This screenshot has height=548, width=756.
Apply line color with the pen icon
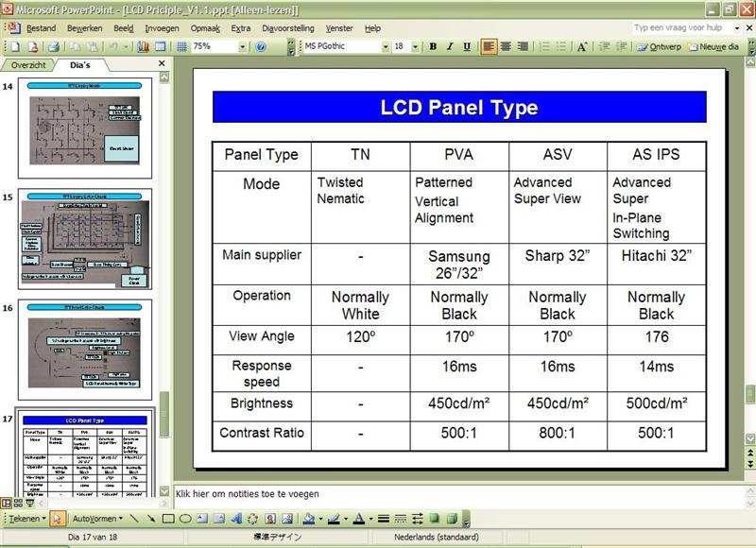coord(334,519)
